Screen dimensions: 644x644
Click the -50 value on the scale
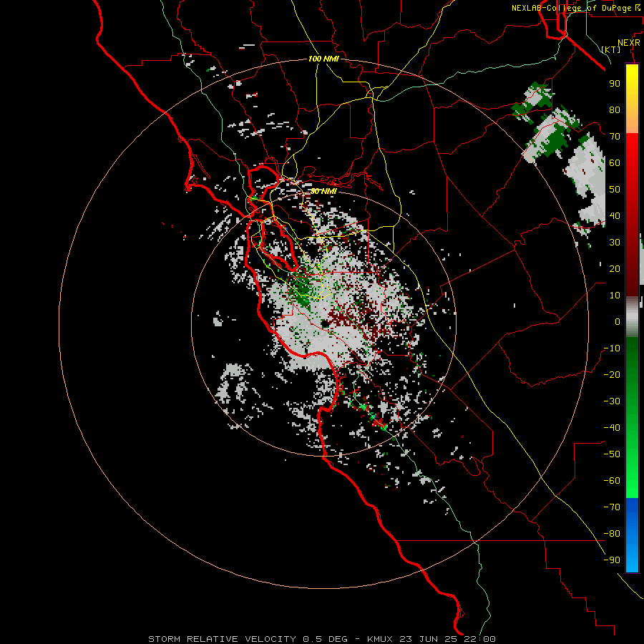click(x=612, y=454)
